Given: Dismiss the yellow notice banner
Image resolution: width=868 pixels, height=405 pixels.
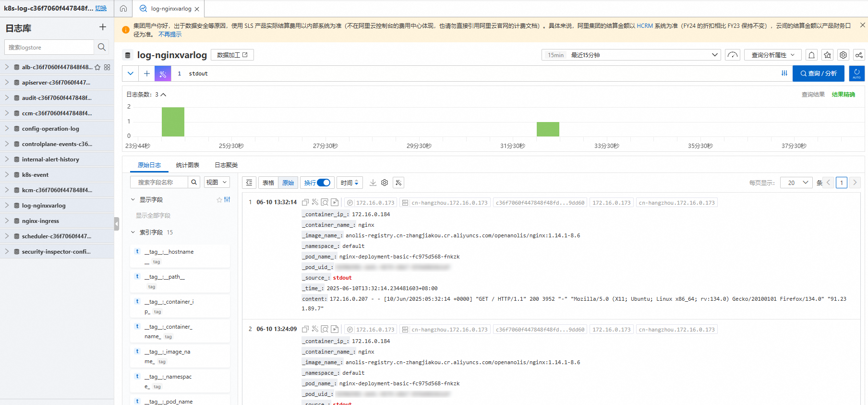Looking at the screenshot, I should [x=862, y=25].
